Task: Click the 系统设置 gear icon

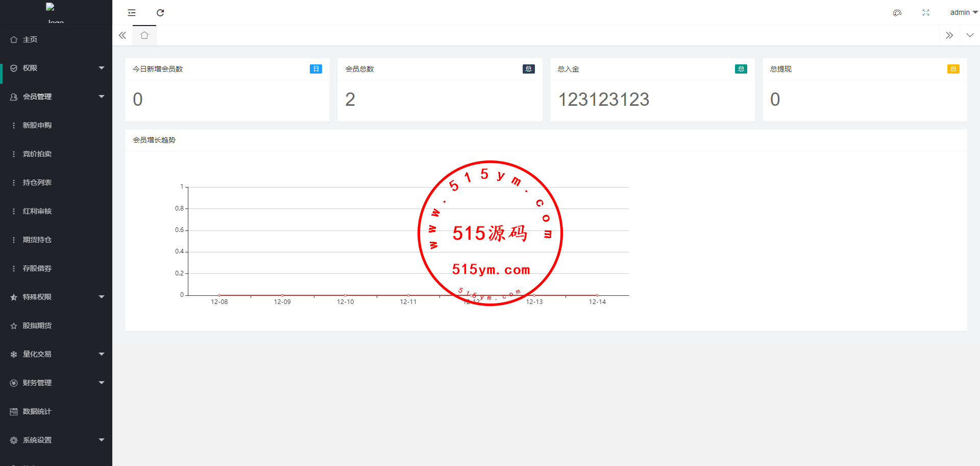Action: (x=14, y=440)
